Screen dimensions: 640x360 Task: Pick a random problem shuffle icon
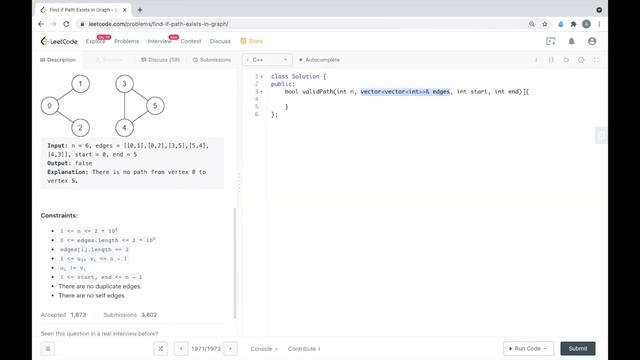coord(160,349)
